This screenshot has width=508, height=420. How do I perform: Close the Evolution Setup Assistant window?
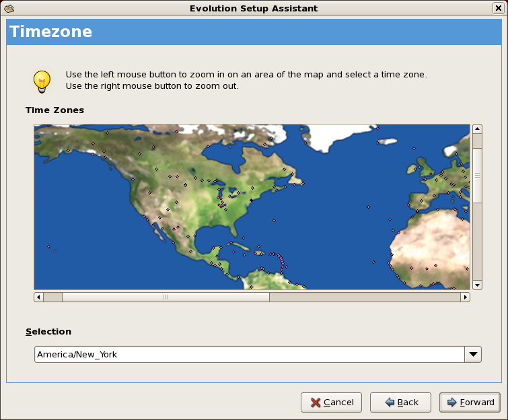(498, 8)
